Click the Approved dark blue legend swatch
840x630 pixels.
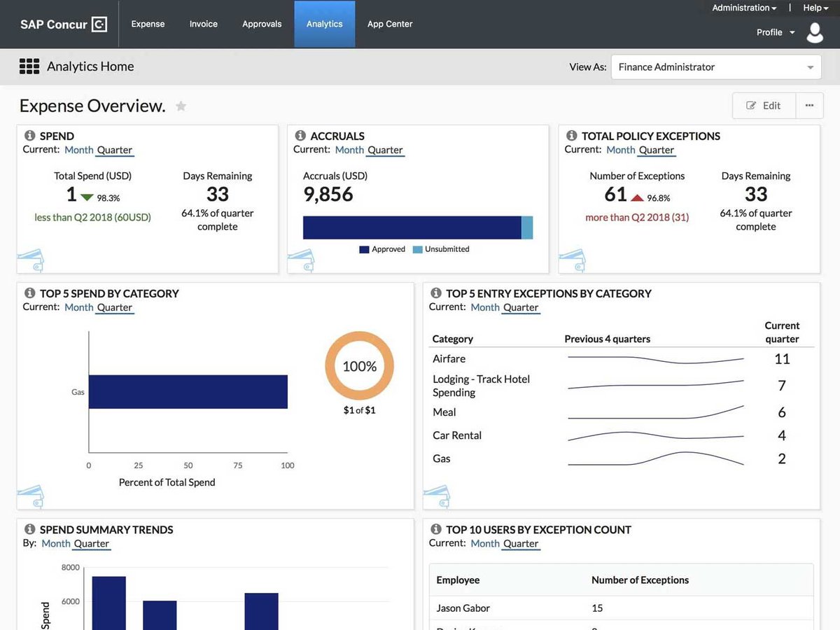pyautogui.click(x=364, y=249)
